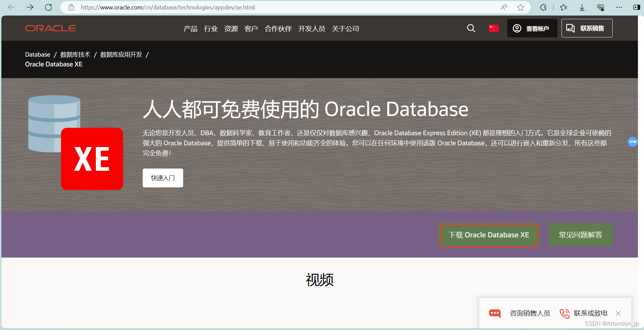Refresh the page with the reload icon
This screenshot has height=330, width=644.
pyautogui.click(x=48, y=7)
